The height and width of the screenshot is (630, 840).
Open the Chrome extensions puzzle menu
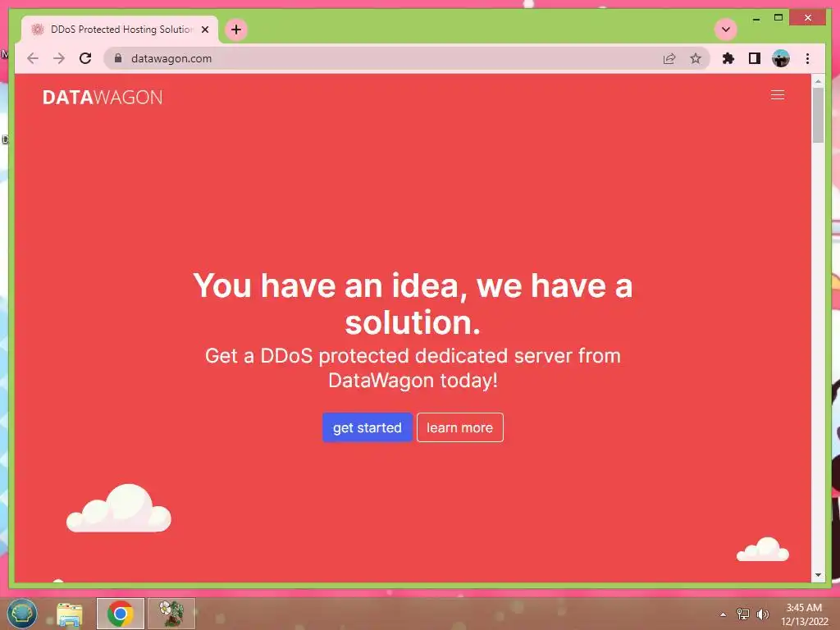click(x=728, y=58)
